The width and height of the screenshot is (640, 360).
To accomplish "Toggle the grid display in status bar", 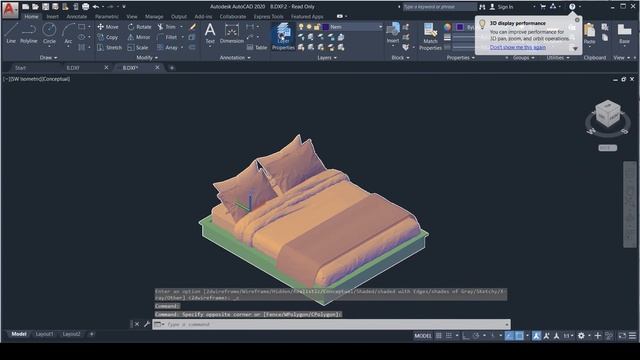I will click(x=438, y=336).
